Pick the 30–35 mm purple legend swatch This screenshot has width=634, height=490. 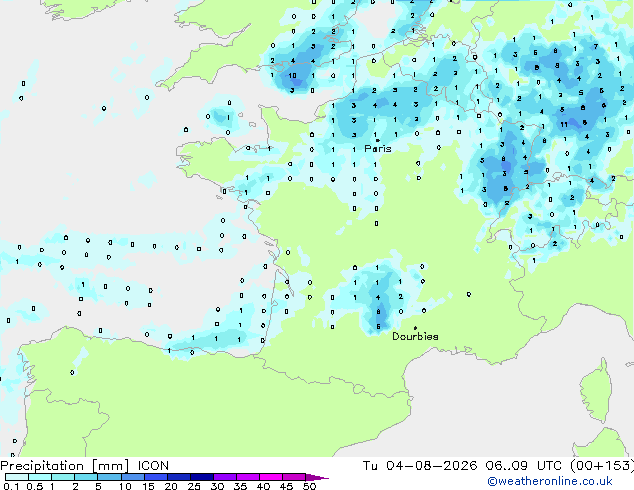pos(225,477)
